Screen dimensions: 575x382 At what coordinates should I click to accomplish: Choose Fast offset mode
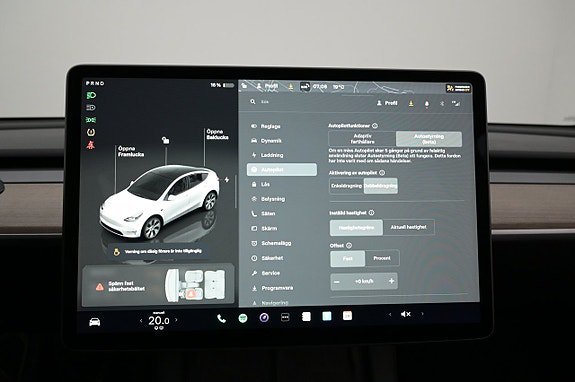(348, 258)
